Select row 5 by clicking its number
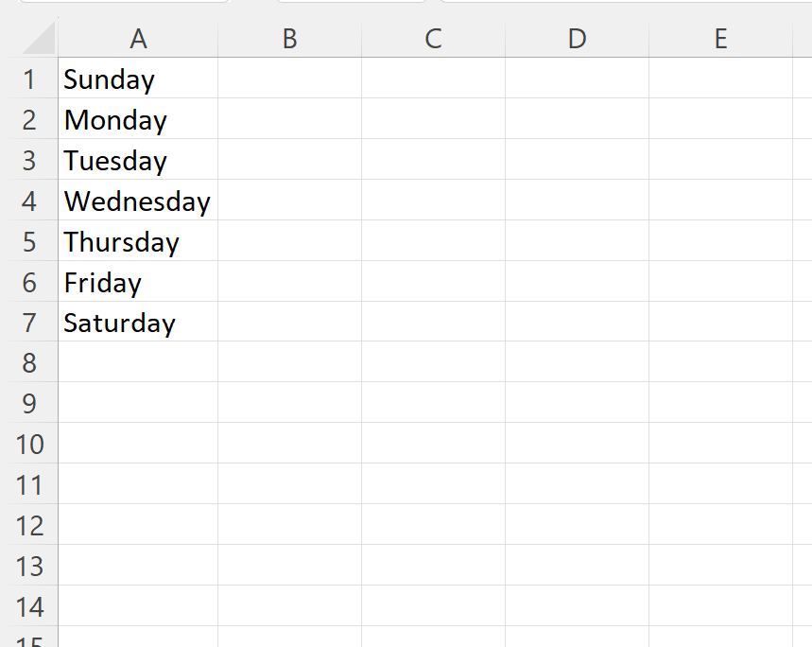Screen dimensions: 812x647 (30, 242)
